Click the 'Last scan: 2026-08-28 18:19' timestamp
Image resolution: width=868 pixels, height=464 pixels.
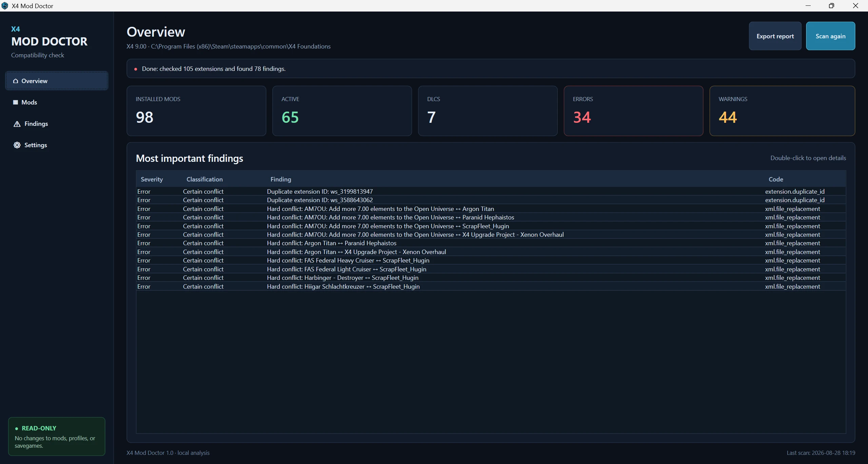pyautogui.click(x=821, y=453)
